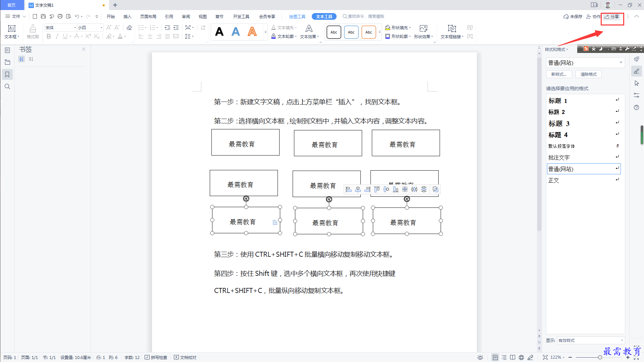This screenshot has height=362, width=644.
Task: Click the Sort icon in paragraph group
Action: point(203,27)
